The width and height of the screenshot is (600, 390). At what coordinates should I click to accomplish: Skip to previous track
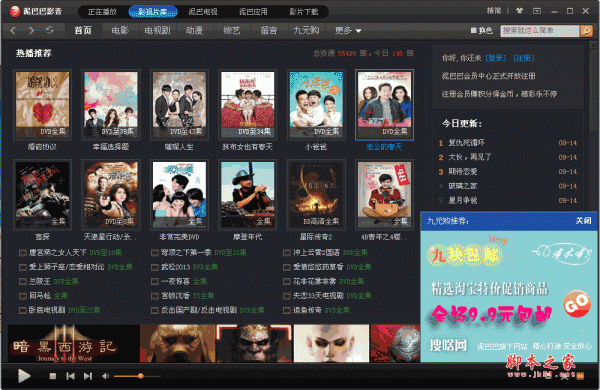pyautogui.click(x=70, y=376)
